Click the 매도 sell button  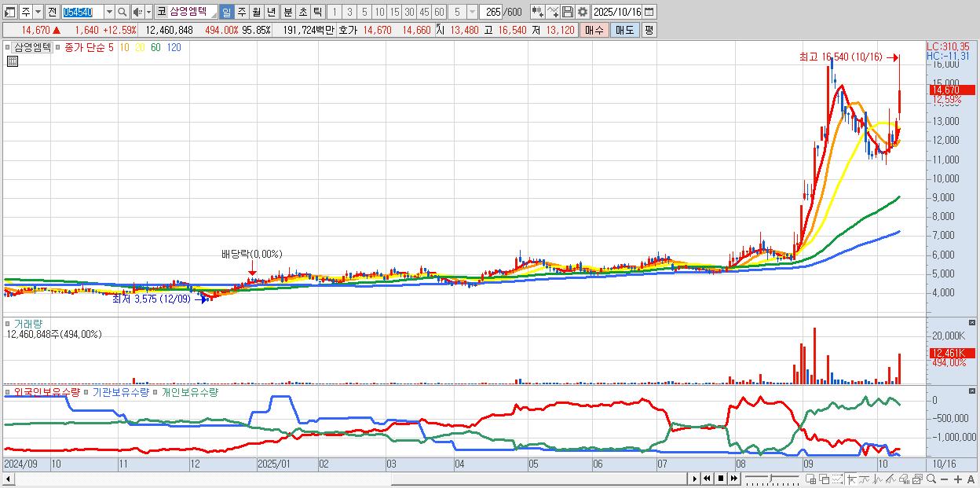pyautogui.click(x=624, y=30)
